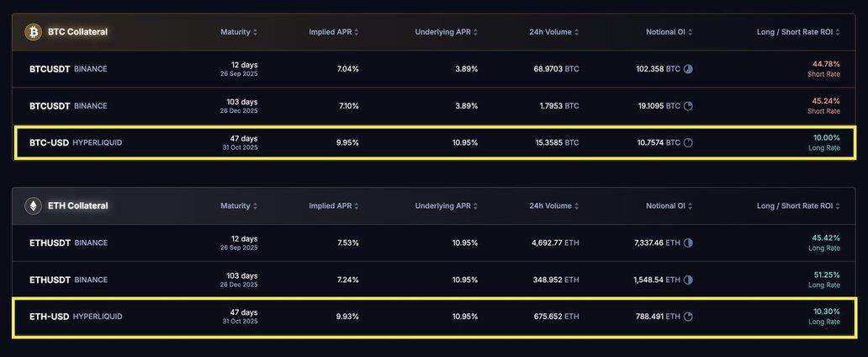This screenshot has height=357, width=868.
Task: Sort BTC table by Implied APR
Action: pos(334,32)
